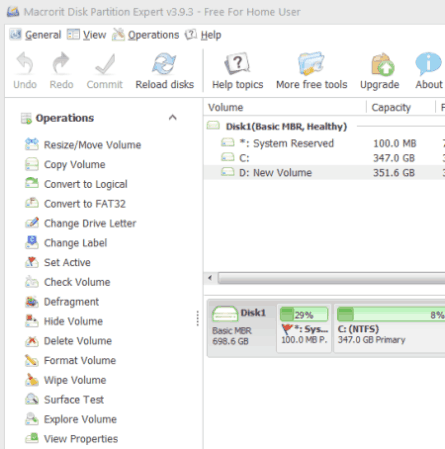The height and width of the screenshot is (449, 445).
Task: Click the Capacity column header
Action: (x=401, y=107)
